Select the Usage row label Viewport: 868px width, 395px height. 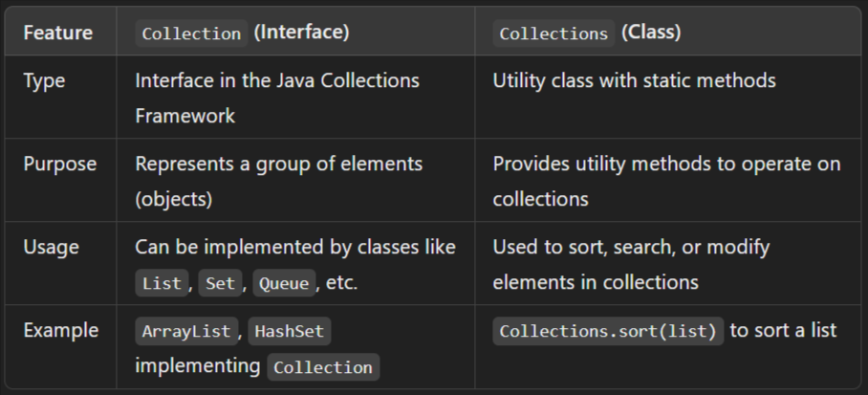[x=51, y=247]
